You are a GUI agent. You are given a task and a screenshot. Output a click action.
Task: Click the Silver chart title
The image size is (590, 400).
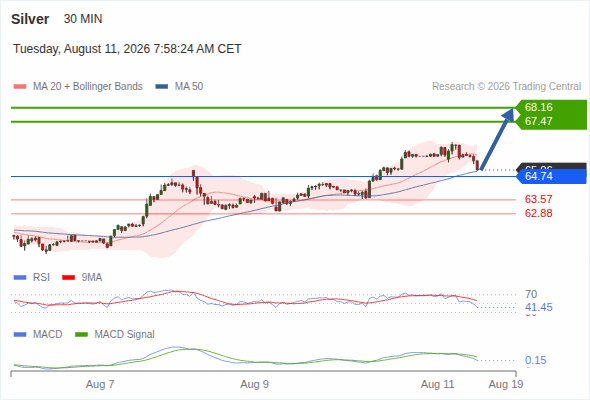(x=30, y=19)
